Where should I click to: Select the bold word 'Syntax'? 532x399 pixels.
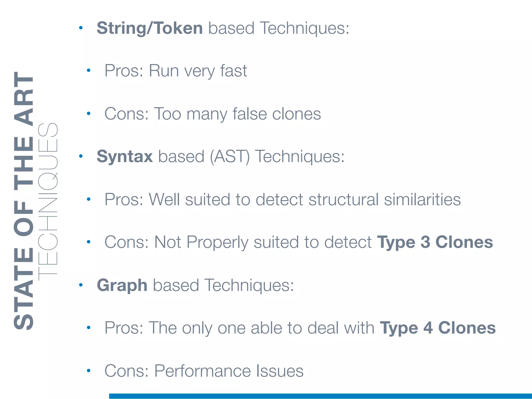pyautogui.click(x=125, y=157)
